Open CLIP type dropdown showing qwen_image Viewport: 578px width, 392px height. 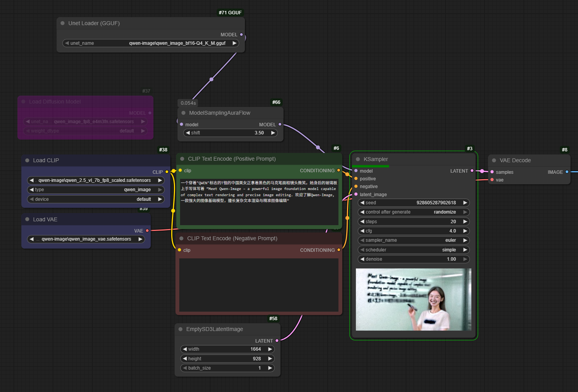pos(96,190)
